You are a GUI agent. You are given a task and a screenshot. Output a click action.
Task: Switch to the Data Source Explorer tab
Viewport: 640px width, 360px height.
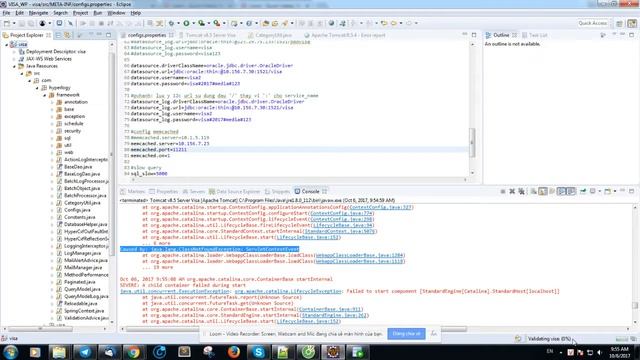[234, 191]
